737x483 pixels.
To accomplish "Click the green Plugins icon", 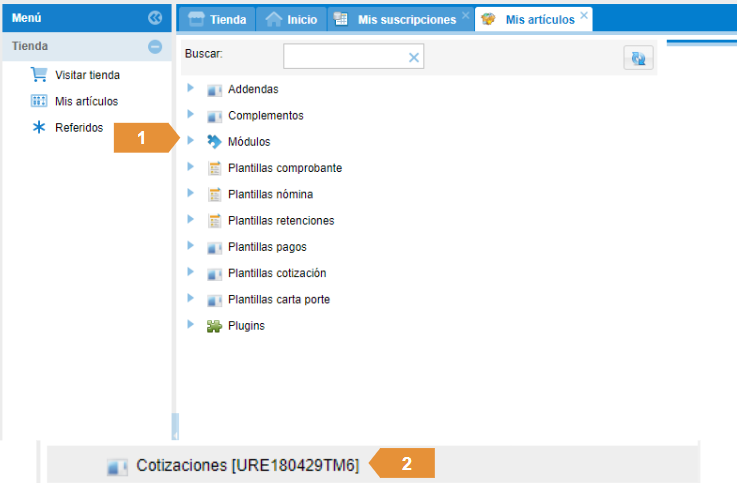I will coord(214,326).
